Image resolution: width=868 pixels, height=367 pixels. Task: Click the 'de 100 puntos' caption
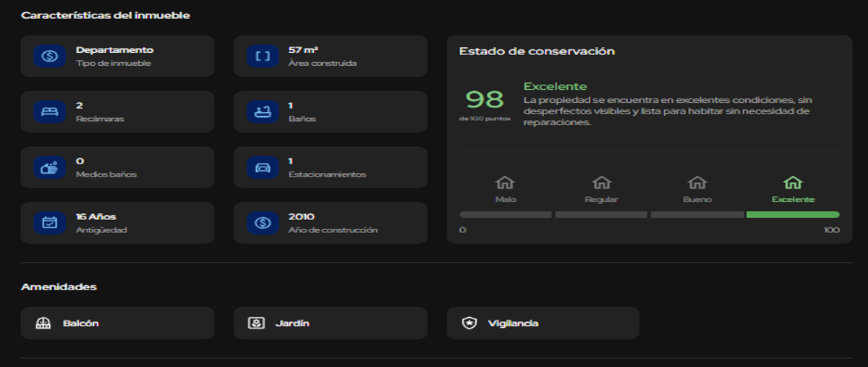(485, 119)
